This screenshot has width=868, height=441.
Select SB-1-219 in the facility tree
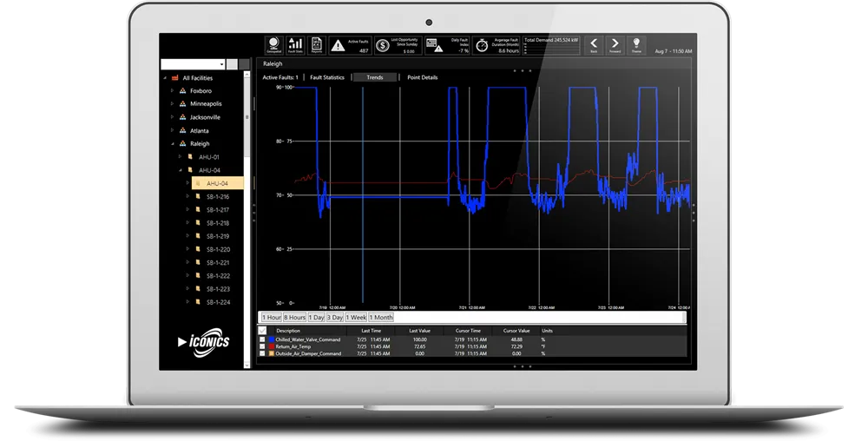coord(217,236)
